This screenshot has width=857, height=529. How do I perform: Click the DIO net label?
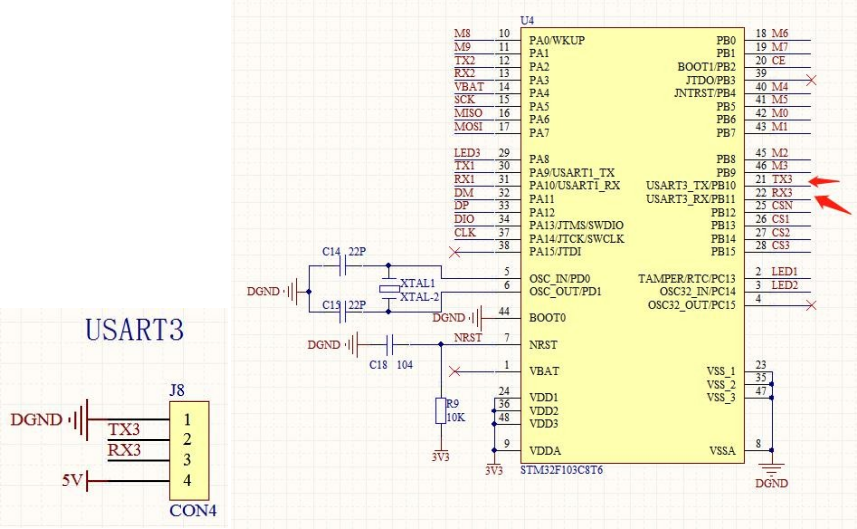point(464,219)
